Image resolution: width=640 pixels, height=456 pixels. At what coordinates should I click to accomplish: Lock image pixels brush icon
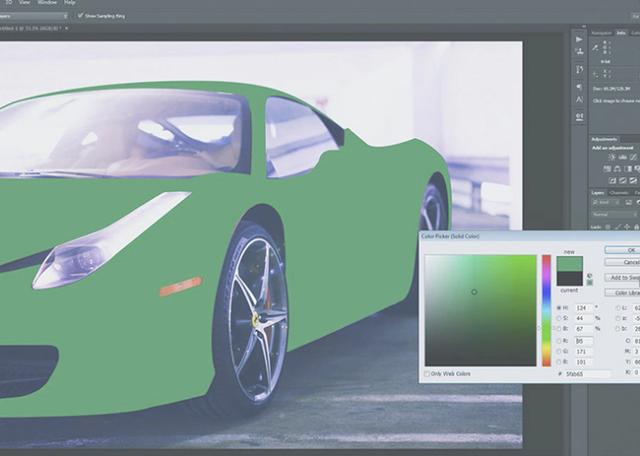618,227
